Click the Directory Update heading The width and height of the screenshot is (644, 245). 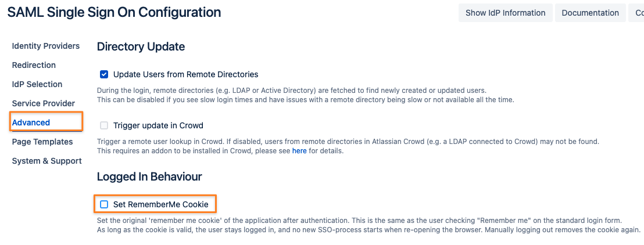(x=141, y=46)
